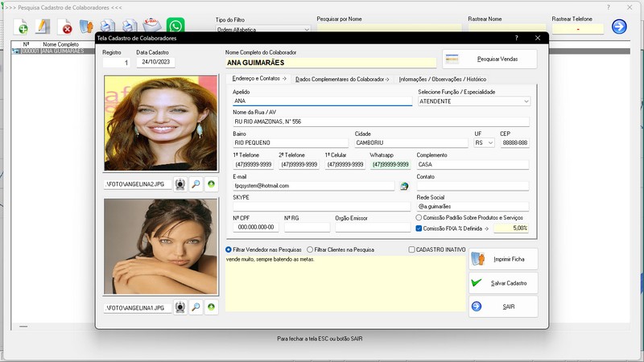Screen dimensions: 644x362
Task: Open Informações / Observações / Histórico tab
Action: pyautogui.click(x=442, y=79)
